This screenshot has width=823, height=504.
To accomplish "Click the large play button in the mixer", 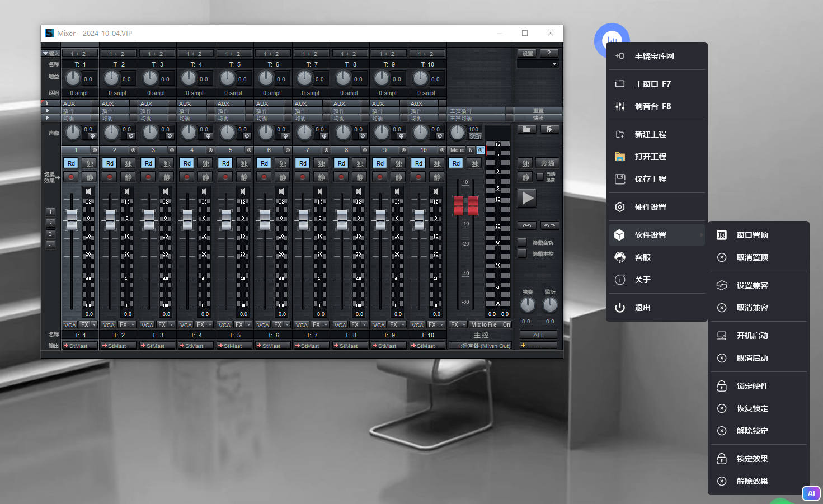I will click(x=527, y=198).
